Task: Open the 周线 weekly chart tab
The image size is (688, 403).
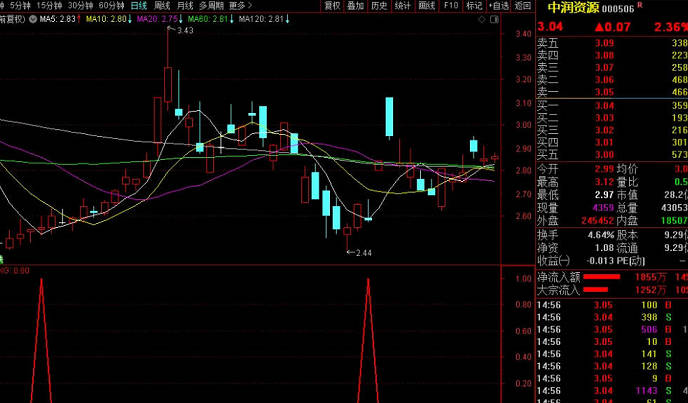Action: pyautogui.click(x=162, y=6)
